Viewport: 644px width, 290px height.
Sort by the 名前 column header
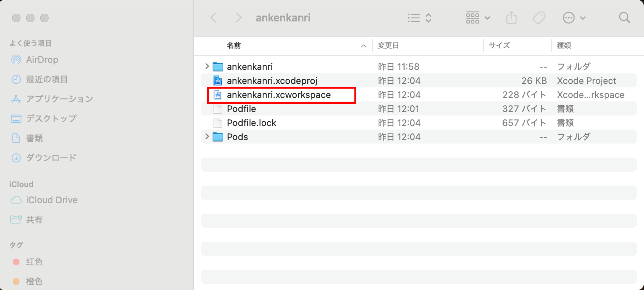(234, 46)
